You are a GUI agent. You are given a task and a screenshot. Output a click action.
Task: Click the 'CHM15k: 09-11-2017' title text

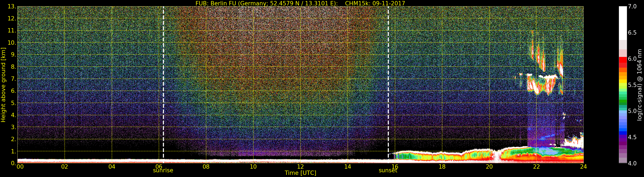(x=375, y=3)
